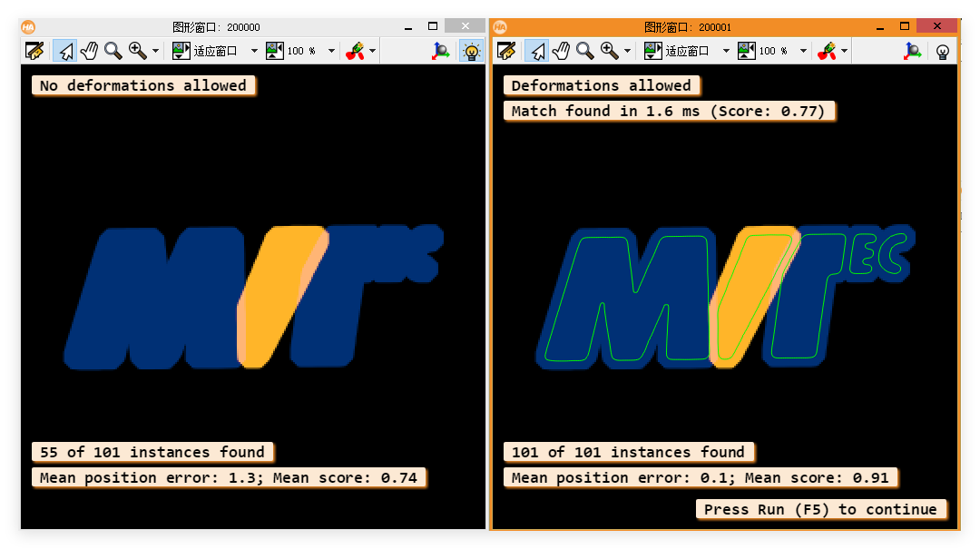The width and height of the screenshot is (980, 549).
Task: Expand 适应窗口 dropdown arrow in left window
Action: [254, 51]
